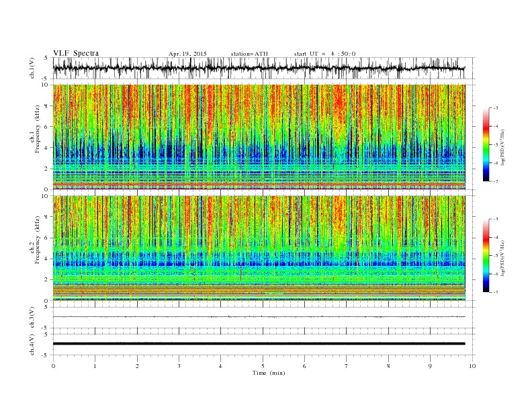Click time axis tick label "4"
Image resolution: width=532 pixels, height=411 pixels.
coord(220,366)
